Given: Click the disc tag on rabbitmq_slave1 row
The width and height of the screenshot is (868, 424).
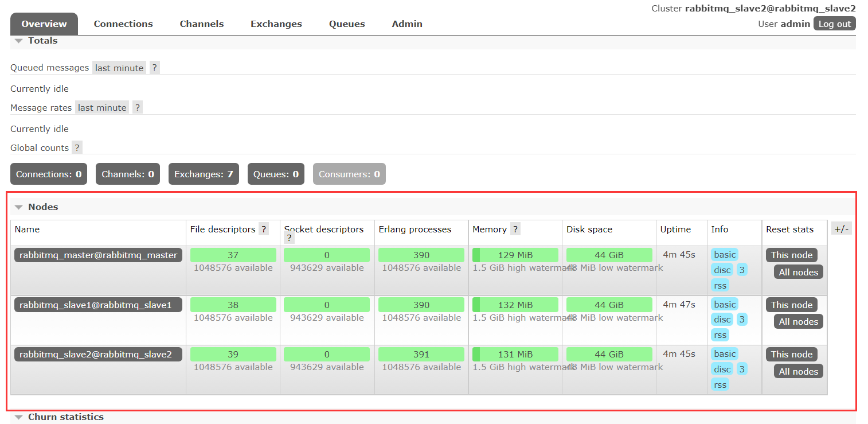Looking at the screenshot, I should pyautogui.click(x=722, y=319).
